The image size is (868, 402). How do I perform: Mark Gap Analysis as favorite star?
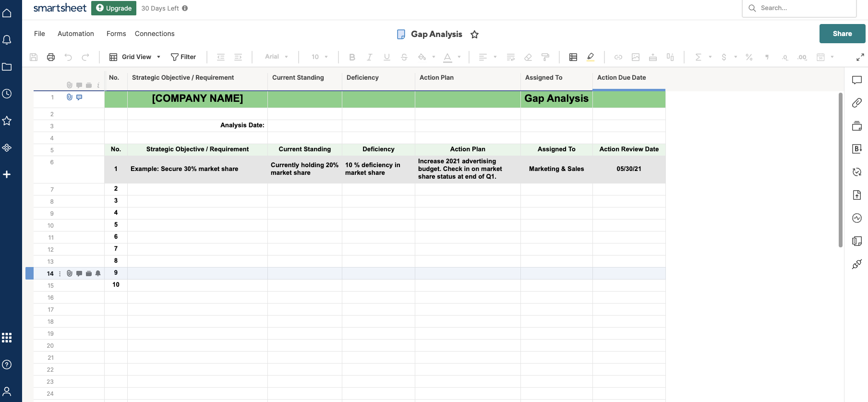point(474,34)
